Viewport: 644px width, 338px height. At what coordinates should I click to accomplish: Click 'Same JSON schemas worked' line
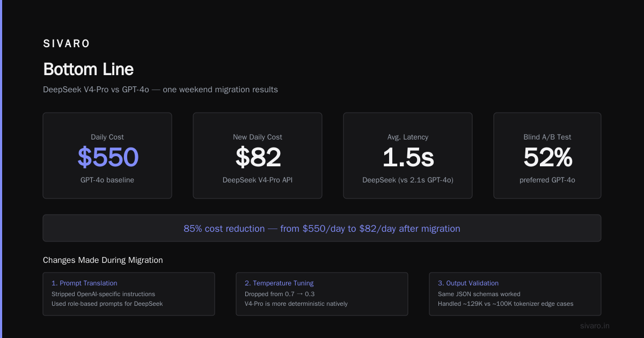click(479, 294)
